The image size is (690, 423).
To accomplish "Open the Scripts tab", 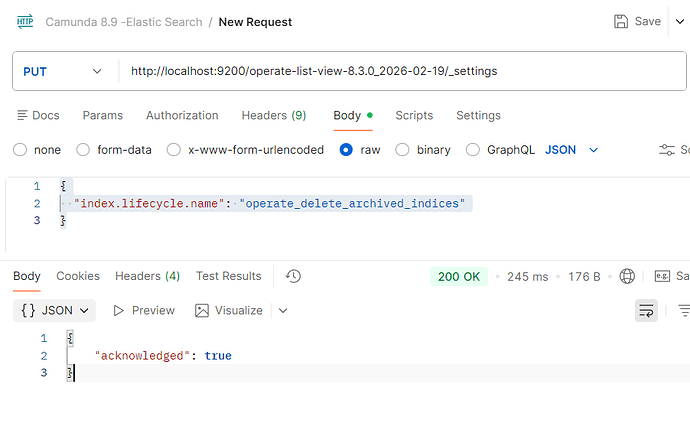I will pyautogui.click(x=415, y=115).
